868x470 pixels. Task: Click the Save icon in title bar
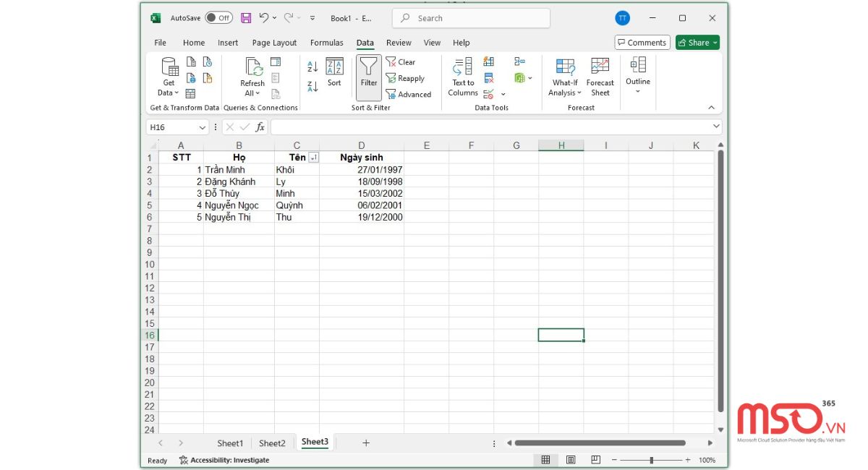(x=246, y=18)
